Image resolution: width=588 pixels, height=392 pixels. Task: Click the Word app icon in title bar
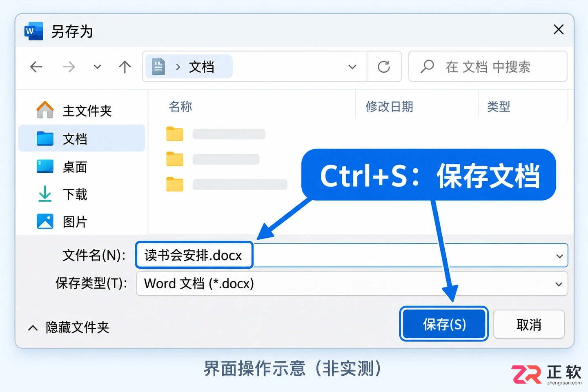[x=34, y=31]
